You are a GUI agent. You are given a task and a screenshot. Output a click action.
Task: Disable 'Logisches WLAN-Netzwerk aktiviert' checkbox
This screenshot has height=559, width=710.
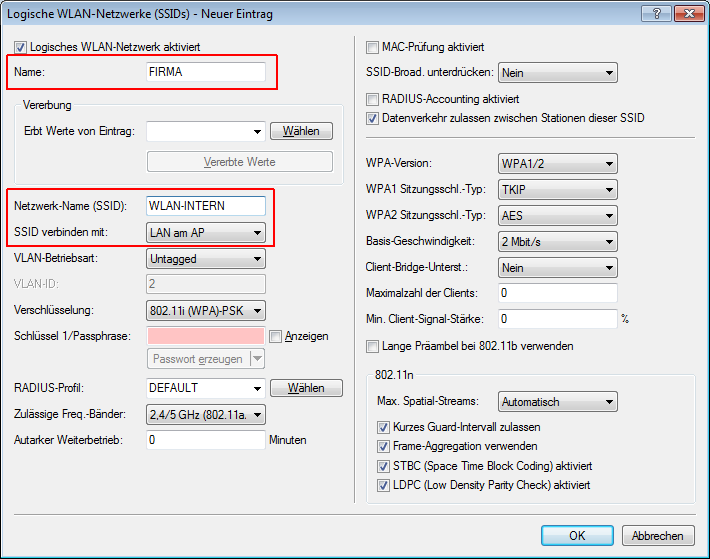[x=21, y=47]
